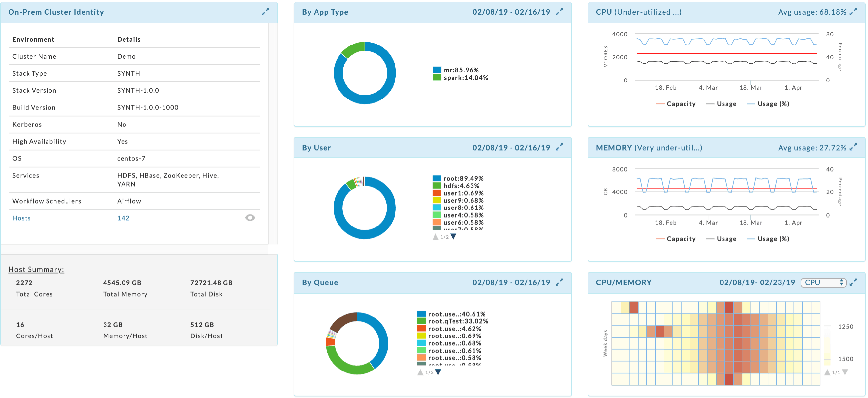Toggle the Capacity series in the CPU chart
Image resolution: width=868 pixels, height=398 pixels.
pyautogui.click(x=680, y=104)
